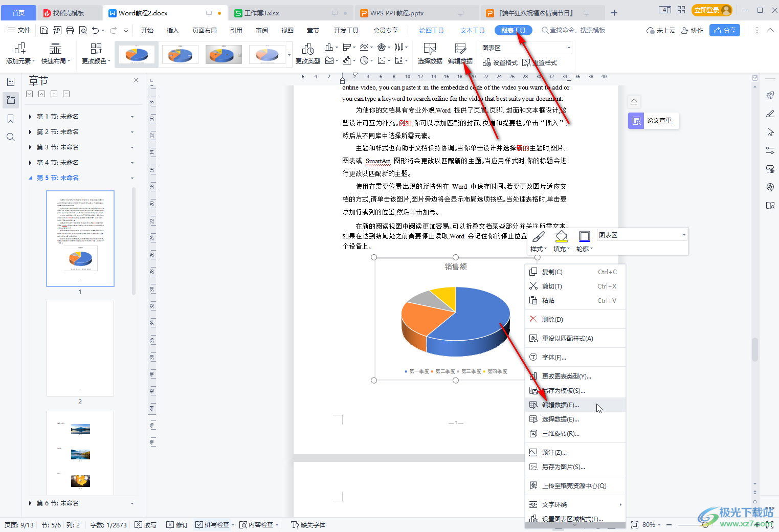Open Print Preview from quick access bar
Viewport: 779px width, 532px height.
(83, 30)
